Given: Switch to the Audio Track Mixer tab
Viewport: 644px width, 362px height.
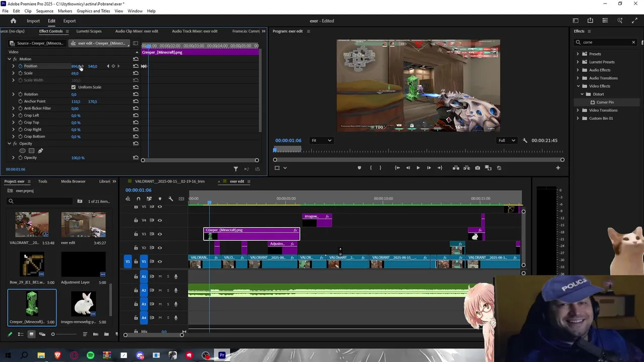Looking at the screenshot, I should (x=195, y=31).
